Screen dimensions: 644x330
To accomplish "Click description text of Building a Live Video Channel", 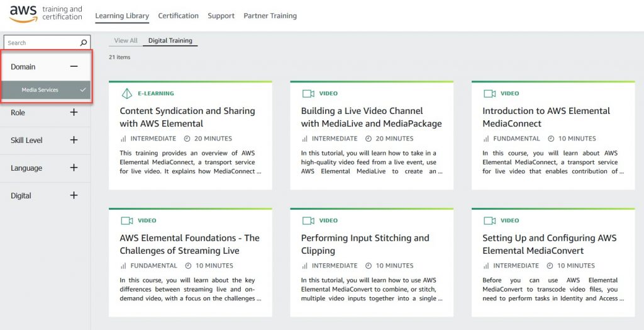I will [372, 162].
